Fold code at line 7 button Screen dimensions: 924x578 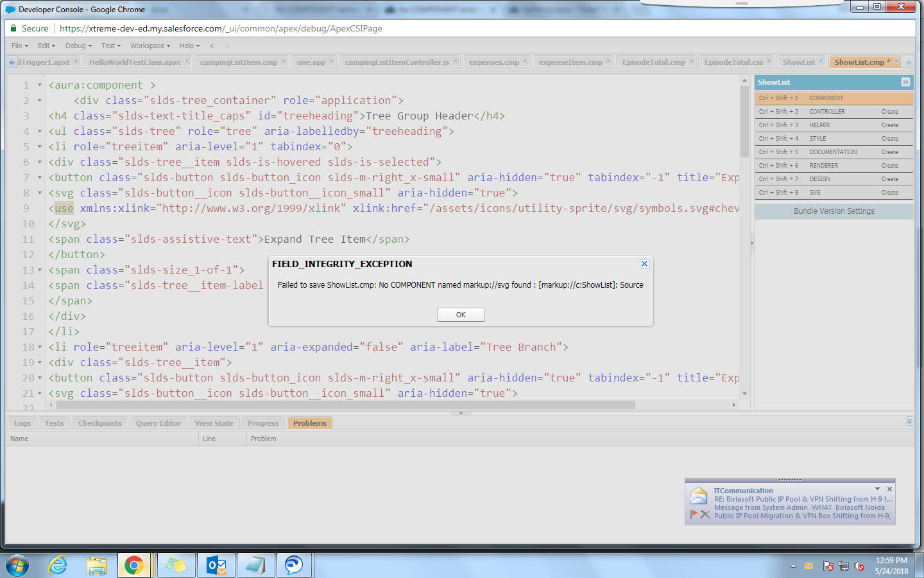pos(40,178)
